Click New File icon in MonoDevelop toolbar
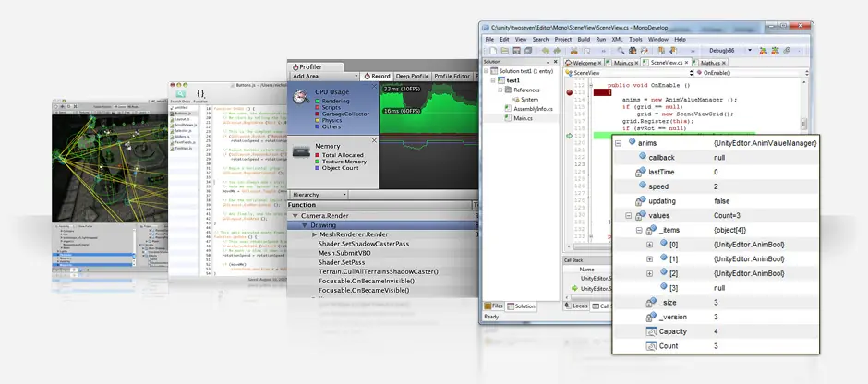The image size is (868, 384). 493,51
